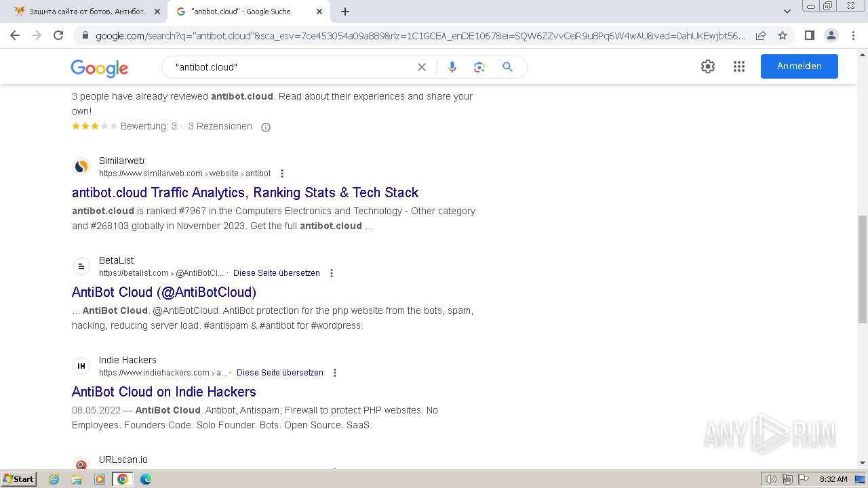Click the BetaList source name
The height and width of the screenshot is (488, 868).
[116, 260]
